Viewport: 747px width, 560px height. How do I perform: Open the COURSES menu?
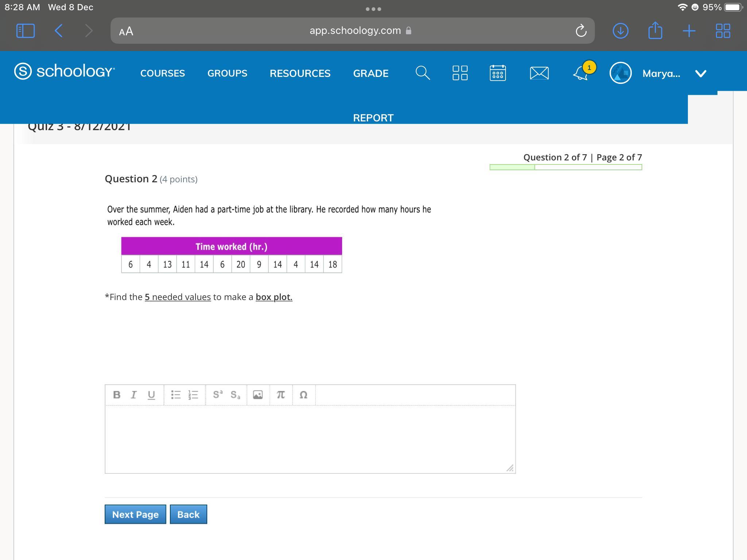(163, 73)
